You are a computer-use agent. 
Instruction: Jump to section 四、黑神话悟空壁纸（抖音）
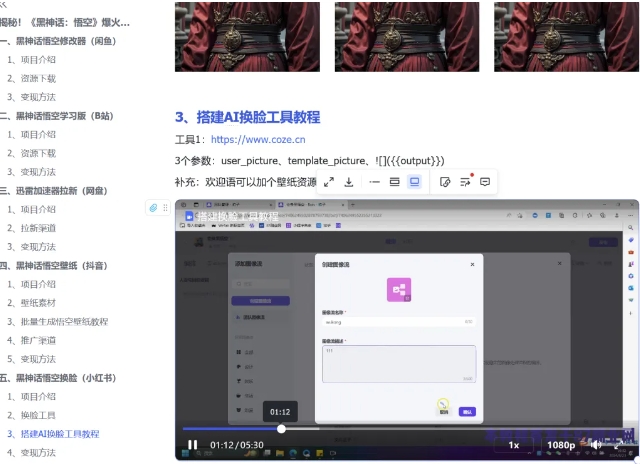[x=53, y=266]
